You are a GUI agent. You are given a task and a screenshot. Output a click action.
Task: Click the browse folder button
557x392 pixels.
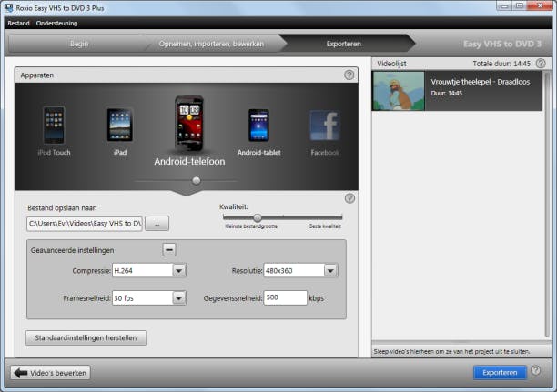pyautogui.click(x=157, y=224)
